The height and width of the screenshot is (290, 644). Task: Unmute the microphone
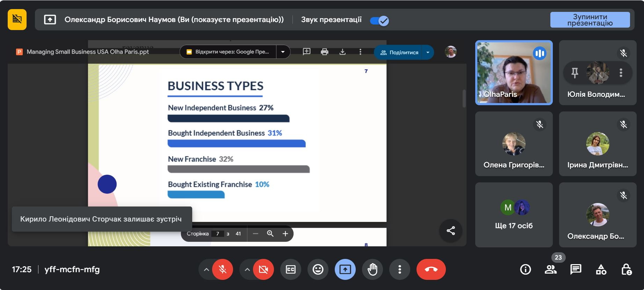(x=223, y=269)
